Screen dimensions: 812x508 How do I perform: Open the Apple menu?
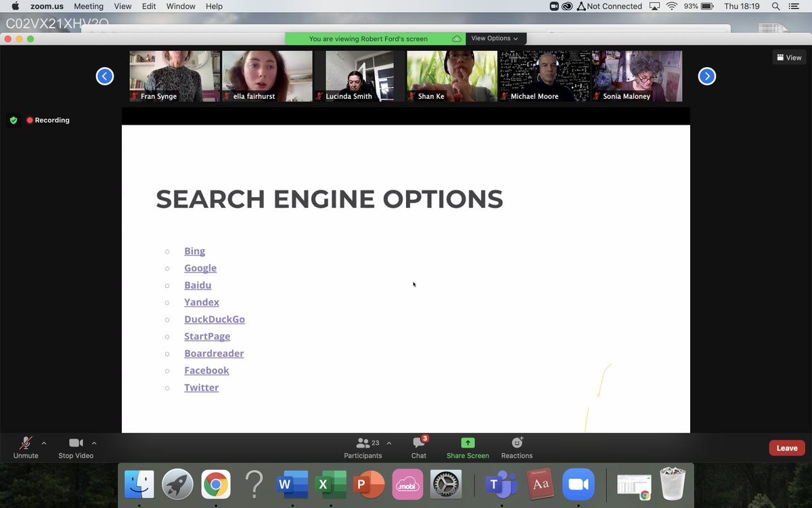[15, 6]
